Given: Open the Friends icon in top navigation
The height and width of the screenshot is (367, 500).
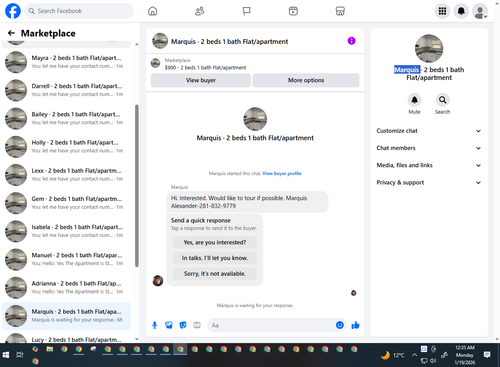Looking at the screenshot, I should [x=199, y=11].
